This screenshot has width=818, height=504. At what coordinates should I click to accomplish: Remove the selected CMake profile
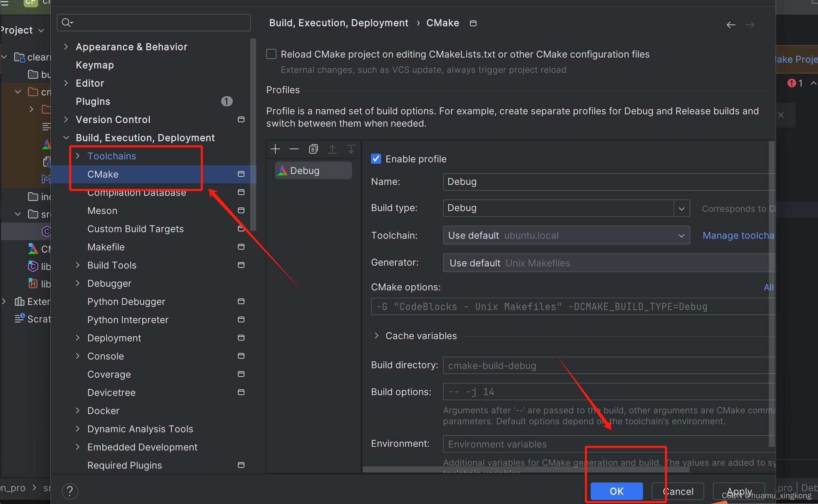294,149
